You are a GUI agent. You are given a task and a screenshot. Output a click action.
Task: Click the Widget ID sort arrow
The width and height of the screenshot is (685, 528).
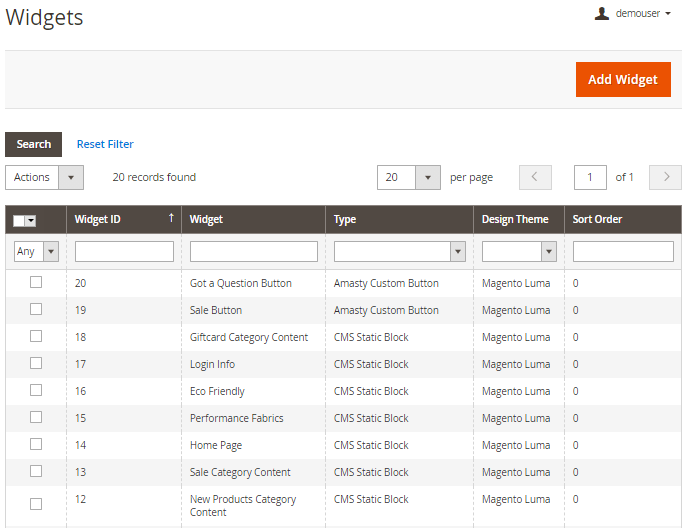pos(171,218)
